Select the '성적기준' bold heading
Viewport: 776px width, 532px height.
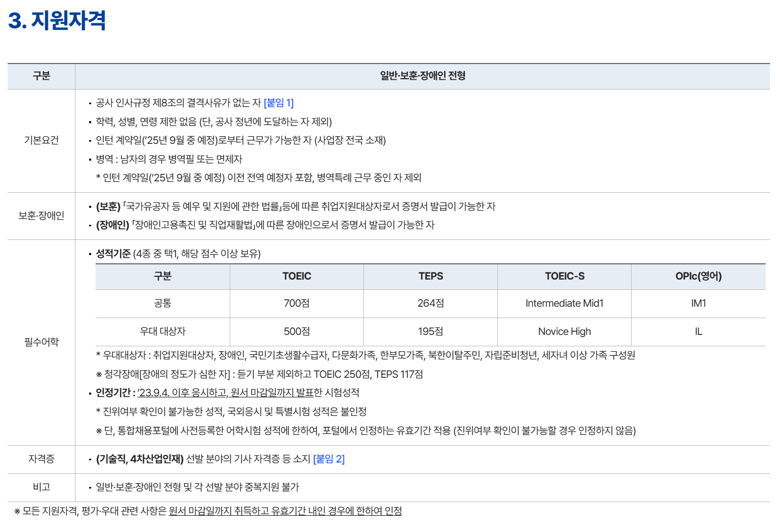point(113,254)
